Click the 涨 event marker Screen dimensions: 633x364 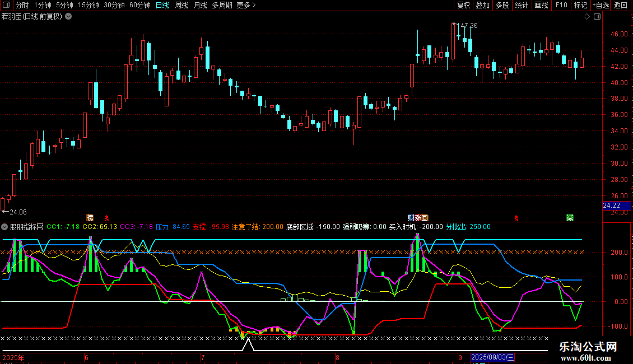click(418, 218)
